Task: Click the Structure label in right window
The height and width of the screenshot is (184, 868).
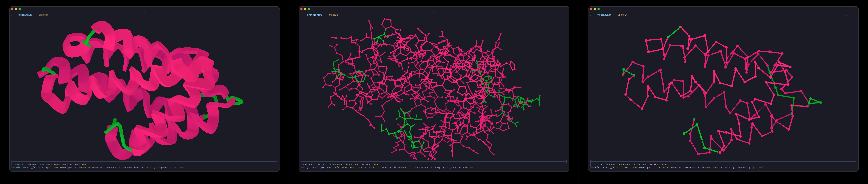Action: [x=640, y=165]
